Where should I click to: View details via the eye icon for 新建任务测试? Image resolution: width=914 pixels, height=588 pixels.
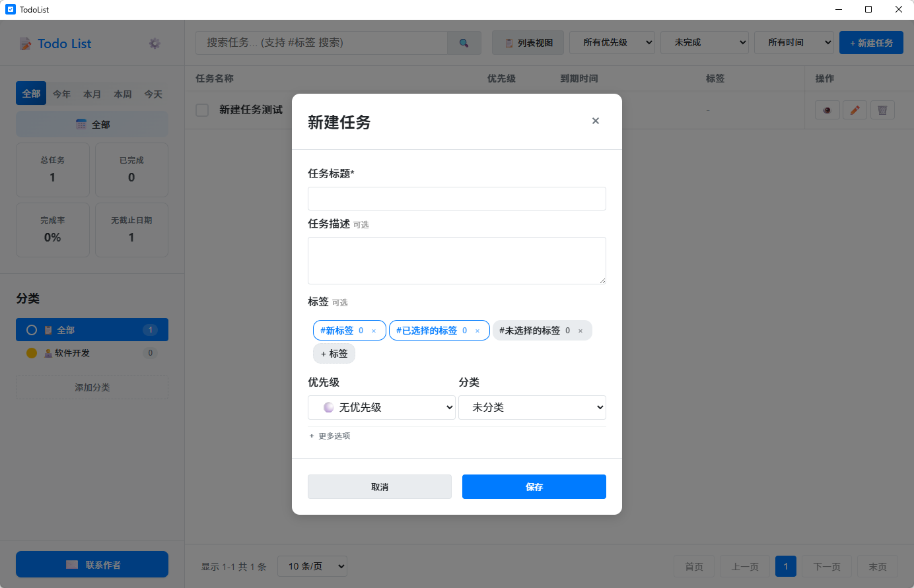pyautogui.click(x=827, y=110)
